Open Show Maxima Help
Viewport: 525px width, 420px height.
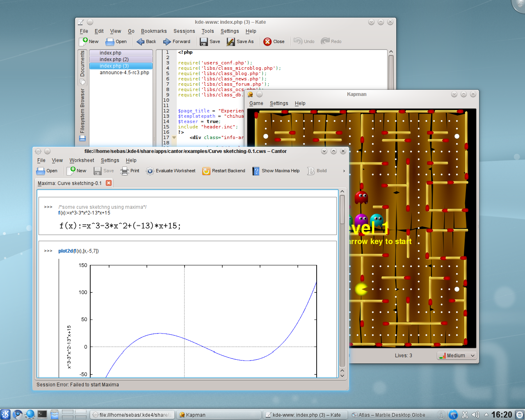tap(276, 171)
